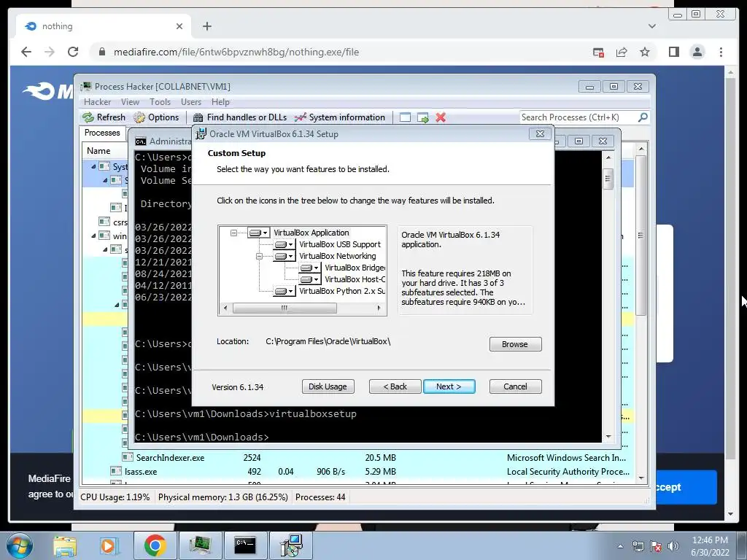Open VirtualBox Host-Only feature dropdown

[309, 279]
